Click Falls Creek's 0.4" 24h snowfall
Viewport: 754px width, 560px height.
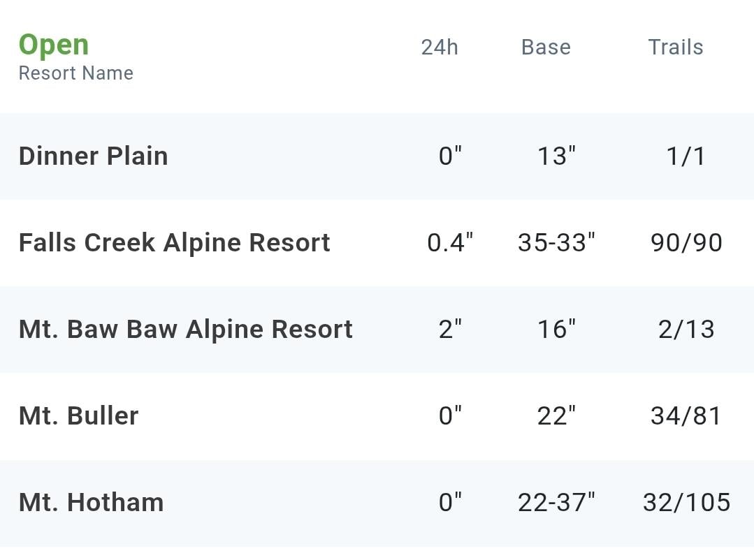(450, 243)
